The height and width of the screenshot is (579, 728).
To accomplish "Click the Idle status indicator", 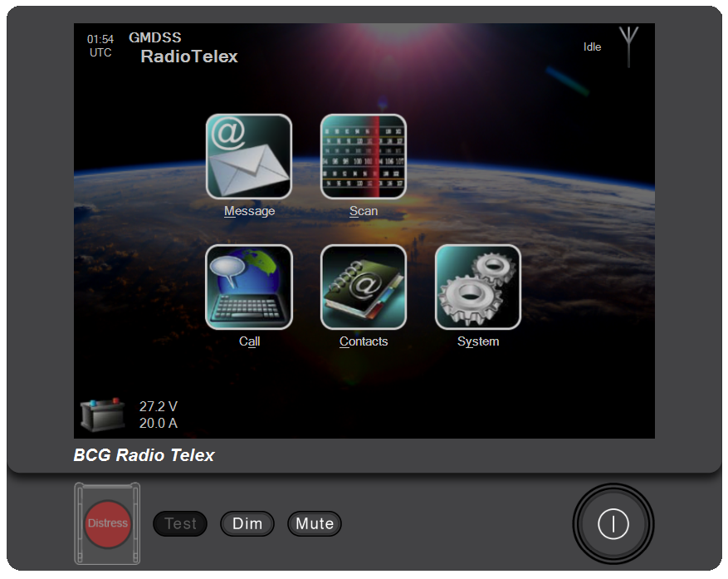I will [592, 47].
